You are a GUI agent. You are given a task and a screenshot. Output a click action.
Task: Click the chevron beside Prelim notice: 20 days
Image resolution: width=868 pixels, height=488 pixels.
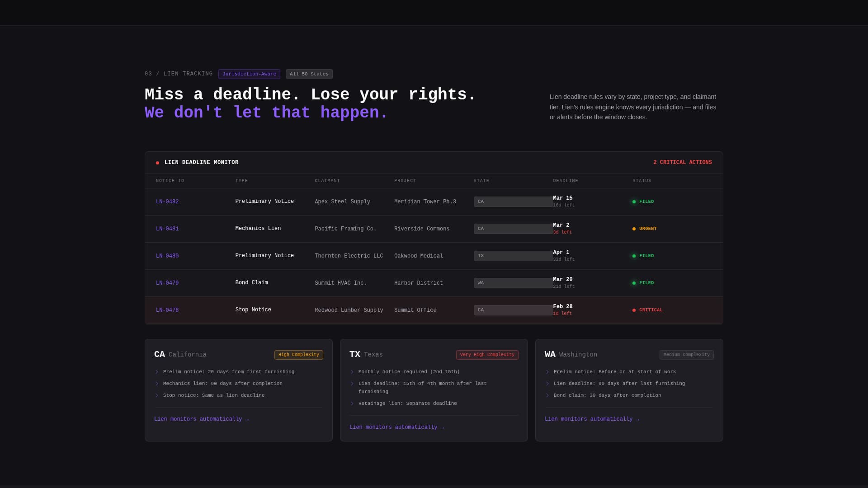pos(157,372)
